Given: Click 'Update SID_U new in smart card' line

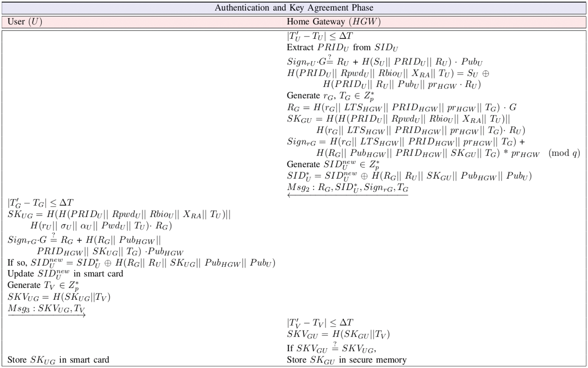Looking at the screenshot, I should point(65,274).
